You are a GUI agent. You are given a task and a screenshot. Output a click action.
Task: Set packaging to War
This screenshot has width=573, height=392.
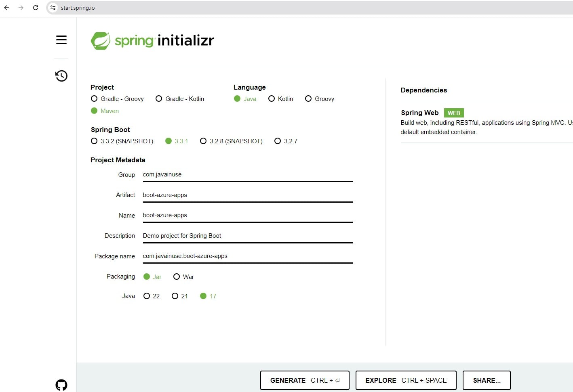click(183, 277)
